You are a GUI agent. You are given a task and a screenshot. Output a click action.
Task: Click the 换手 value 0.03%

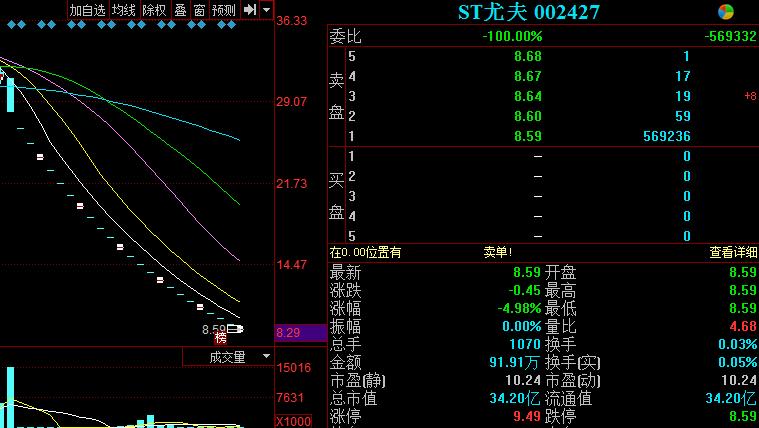pos(738,344)
